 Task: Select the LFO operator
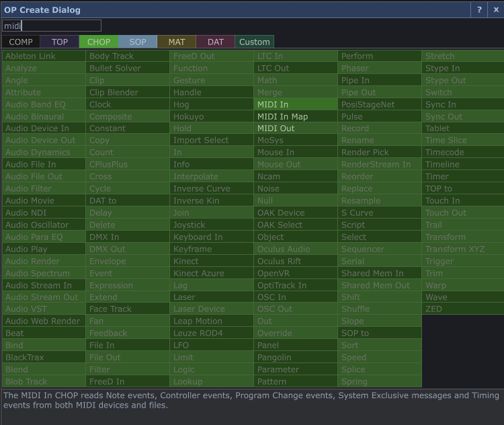pyautogui.click(x=212, y=345)
